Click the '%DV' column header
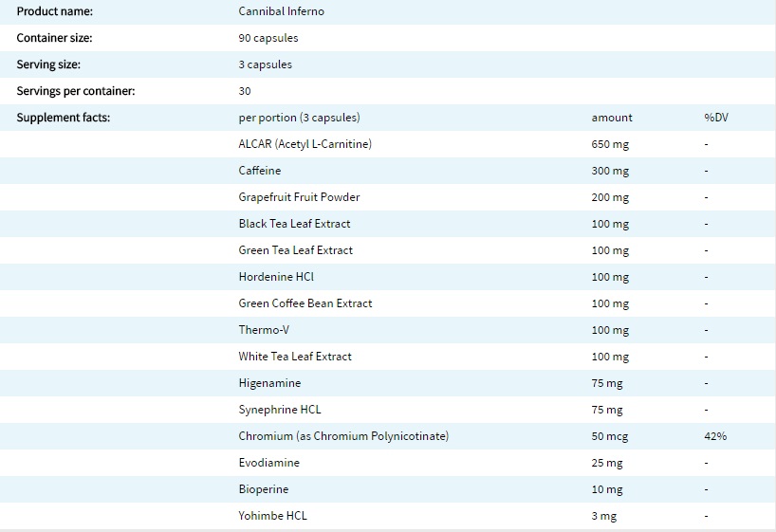Screen dimensions: 776x532 point(716,118)
